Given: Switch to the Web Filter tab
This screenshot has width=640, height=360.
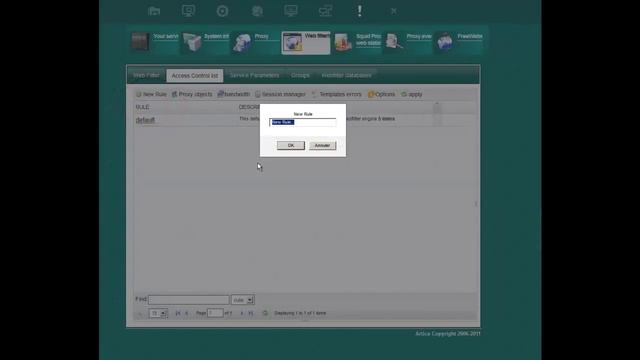Looking at the screenshot, I should click(146, 75).
